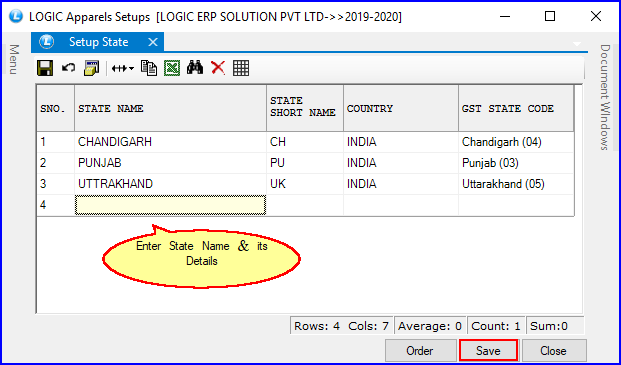Click the STATE SHORT NAME column header
Viewport: 621px width, 365px height.
click(305, 108)
